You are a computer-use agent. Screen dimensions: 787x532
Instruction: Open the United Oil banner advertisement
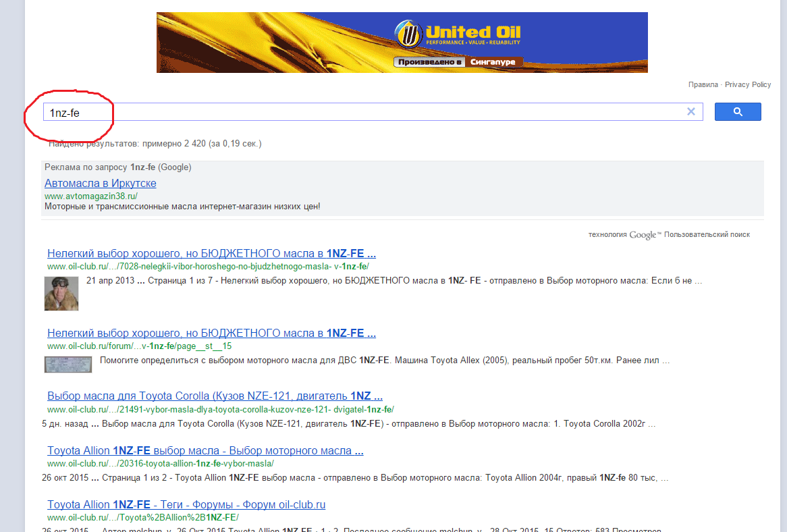[x=402, y=43]
